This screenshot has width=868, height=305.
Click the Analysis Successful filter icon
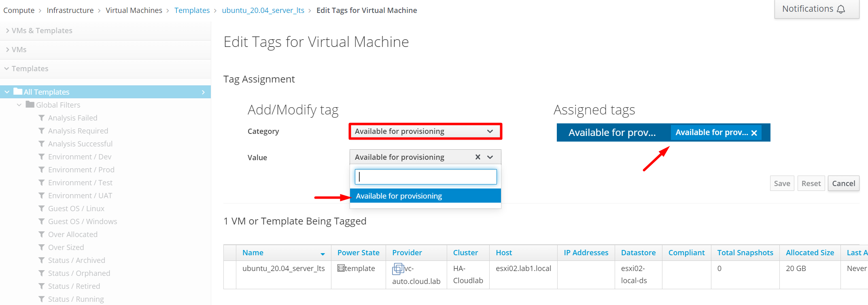tap(41, 144)
